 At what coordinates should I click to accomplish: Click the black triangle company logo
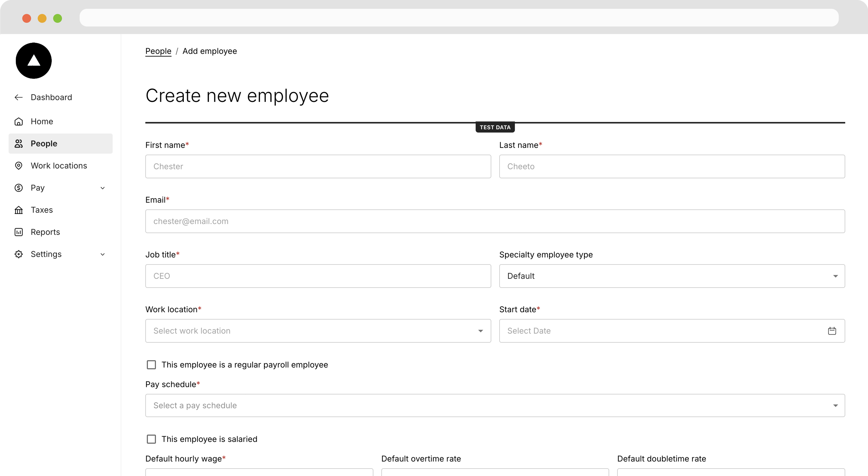pos(34,61)
